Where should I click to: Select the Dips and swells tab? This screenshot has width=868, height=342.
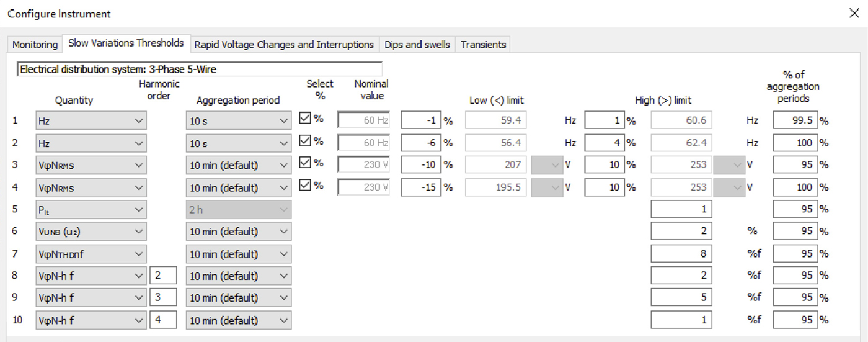(x=417, y=45)
